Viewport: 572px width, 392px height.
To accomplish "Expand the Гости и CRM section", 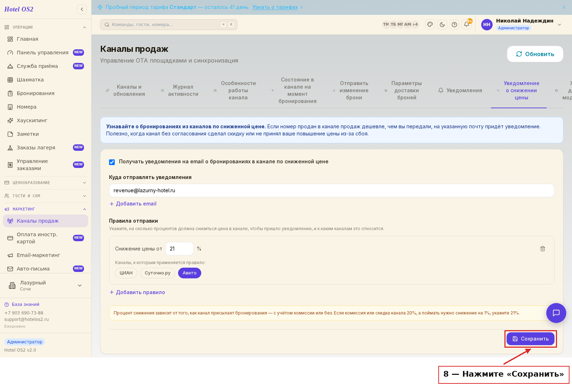I will (45, 196).
